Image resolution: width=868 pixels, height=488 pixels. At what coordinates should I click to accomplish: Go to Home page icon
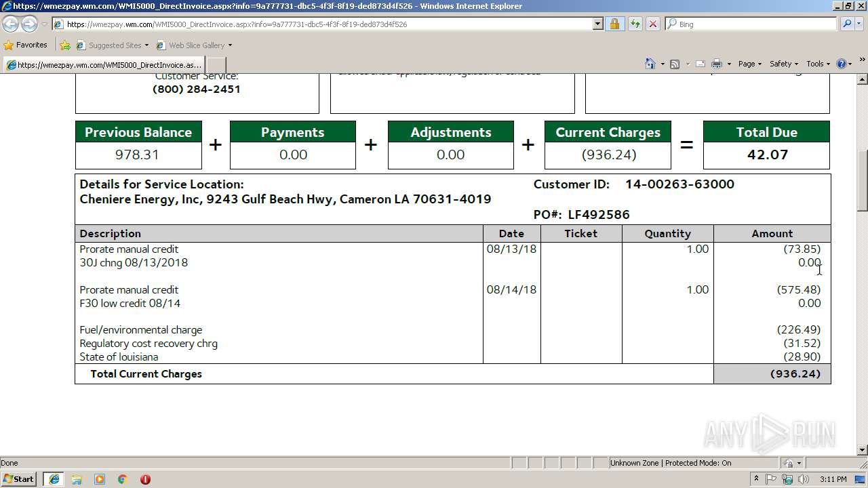tap(650, 64)
